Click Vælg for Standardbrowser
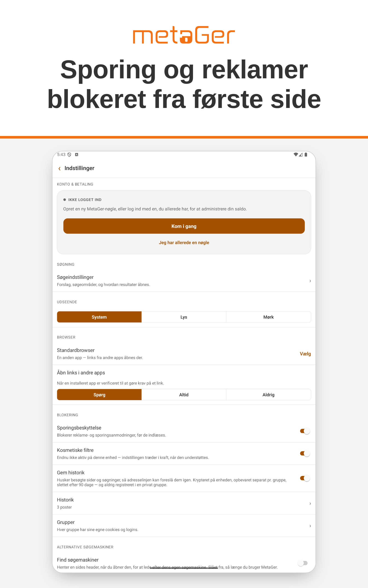Viewport: 368px width, 588px height. click(305, 354)
